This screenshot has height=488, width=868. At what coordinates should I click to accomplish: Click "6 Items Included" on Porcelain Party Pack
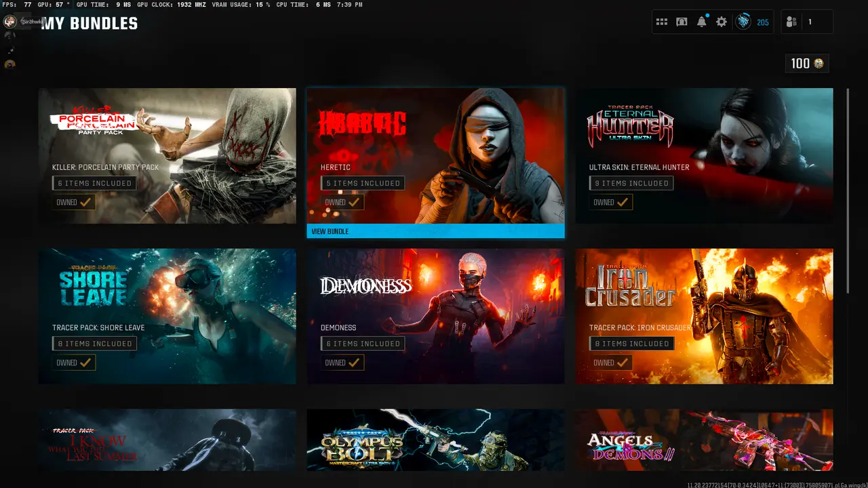94,183
